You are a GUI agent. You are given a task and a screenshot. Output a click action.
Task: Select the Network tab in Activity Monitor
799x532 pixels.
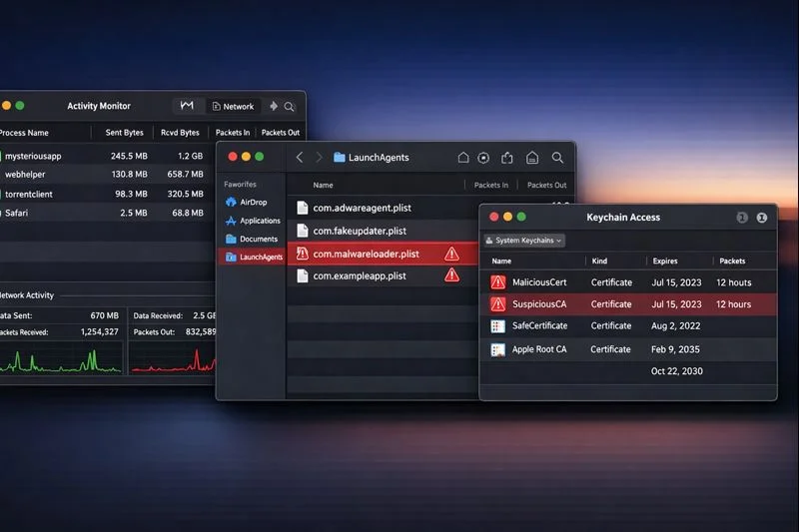pos(233,107)
